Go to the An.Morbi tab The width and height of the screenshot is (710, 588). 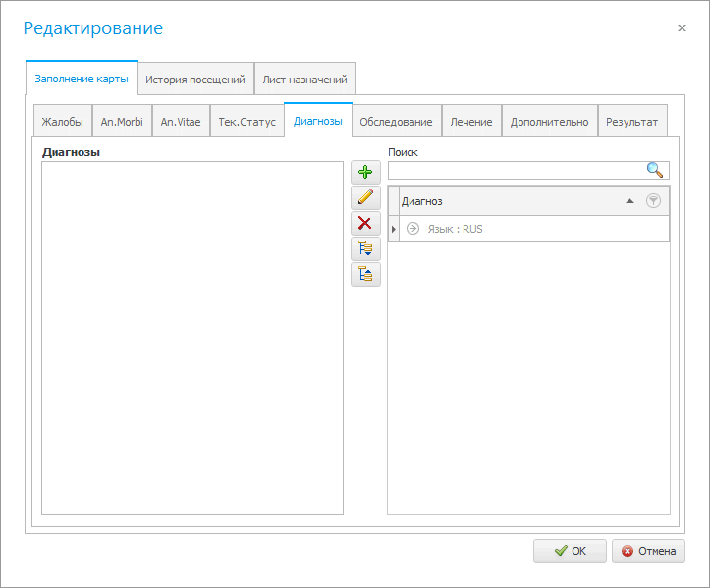[122, 122]
